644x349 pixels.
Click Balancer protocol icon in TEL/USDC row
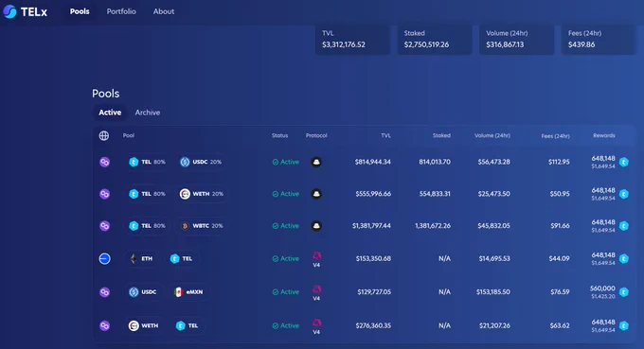(316, 162)
